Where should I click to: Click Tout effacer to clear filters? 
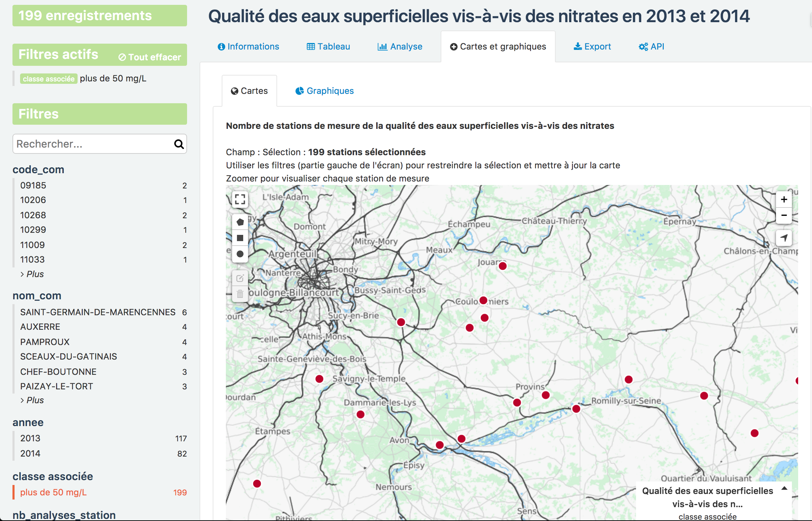(150, 57)
